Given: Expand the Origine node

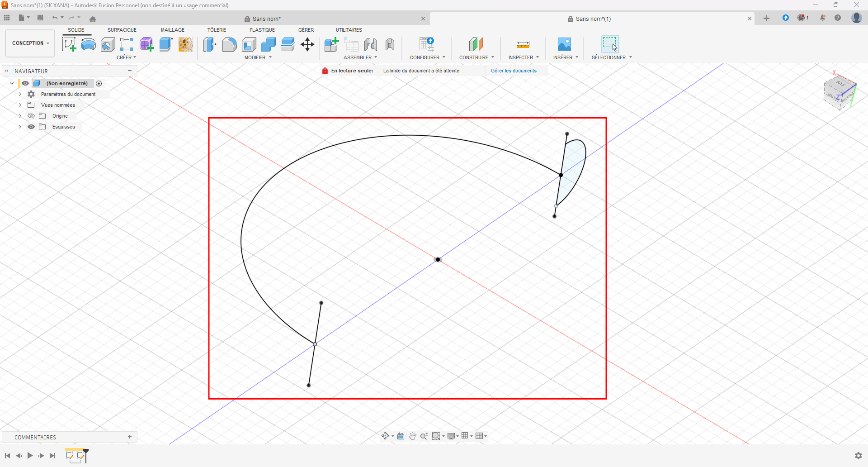Looking at the screenshot, I should click(20, 116).
